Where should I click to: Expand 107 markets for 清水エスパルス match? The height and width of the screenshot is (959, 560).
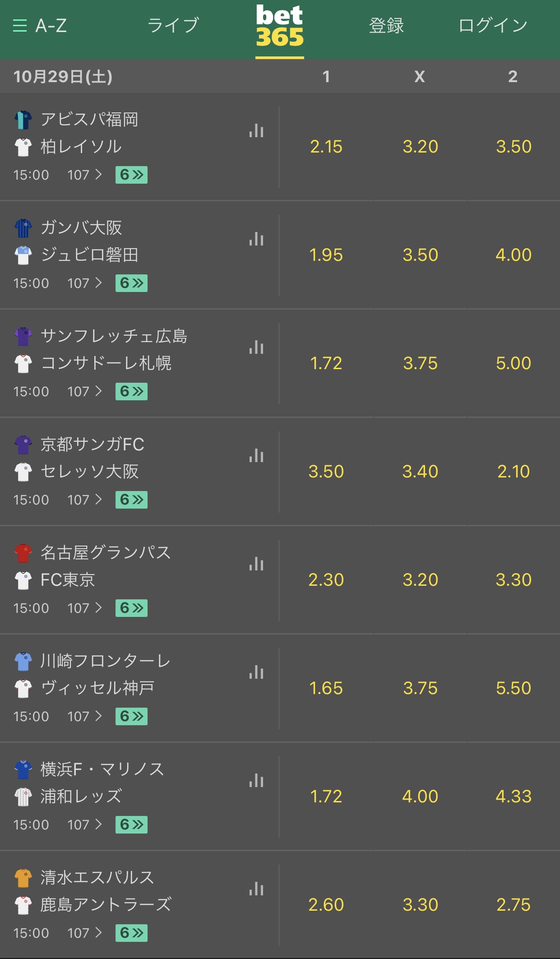pos(85,933)
